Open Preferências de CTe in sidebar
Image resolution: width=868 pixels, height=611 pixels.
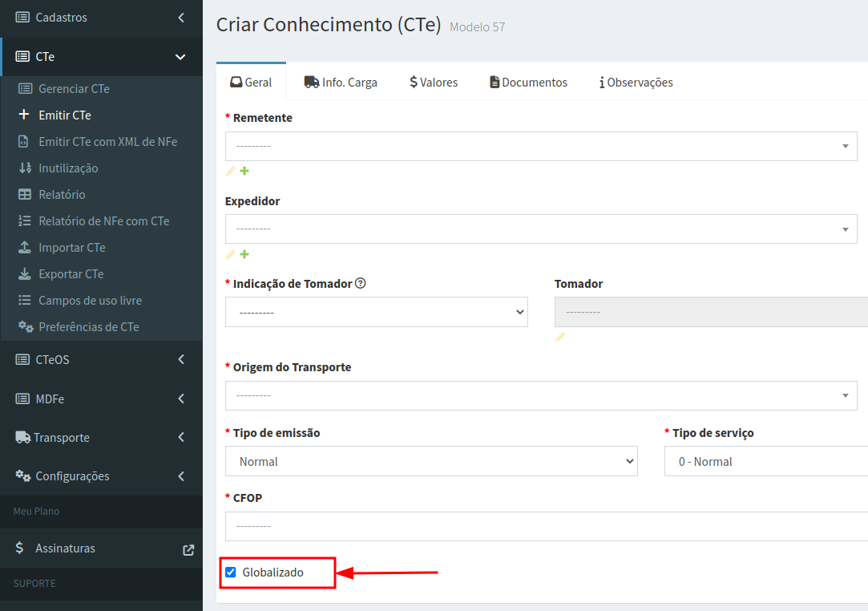[x=88, y=327]
